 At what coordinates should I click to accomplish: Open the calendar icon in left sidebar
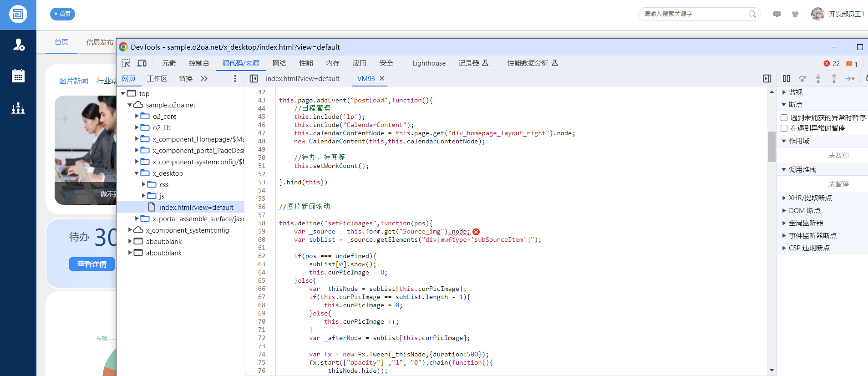[x=18, y=76]
